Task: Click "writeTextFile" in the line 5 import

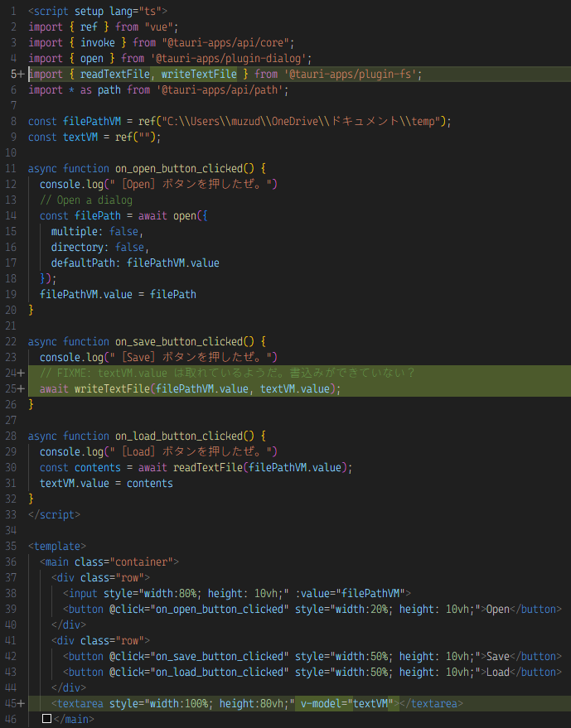Action: (x=200, y=75)
